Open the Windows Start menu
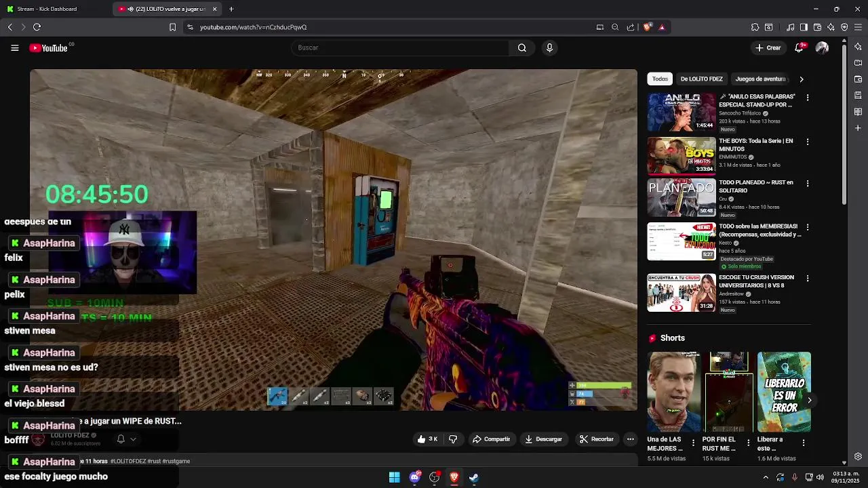 point(394,477)
